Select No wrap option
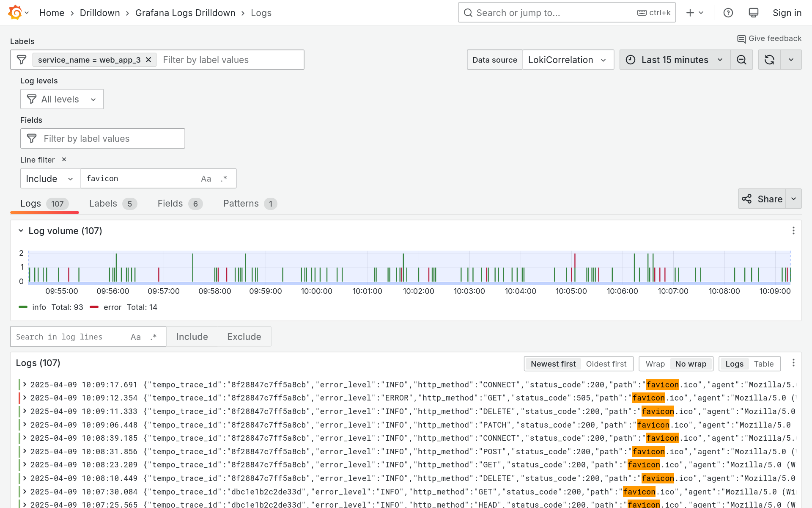 click(691, 364)
